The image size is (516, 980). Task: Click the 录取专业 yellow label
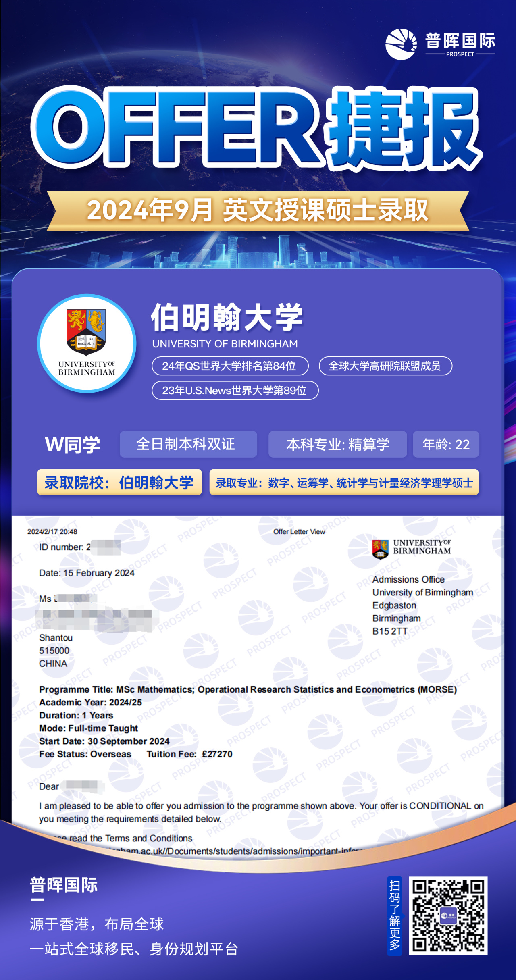(344, 482)
